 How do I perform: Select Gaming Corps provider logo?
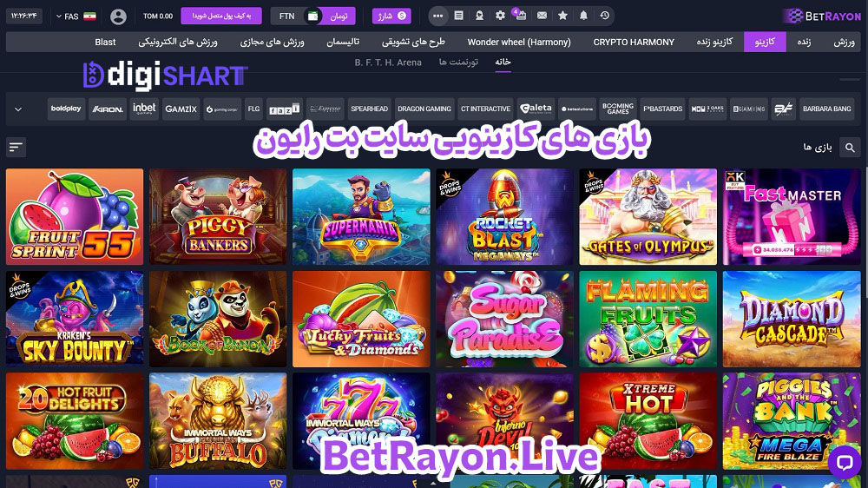(222, 109)
